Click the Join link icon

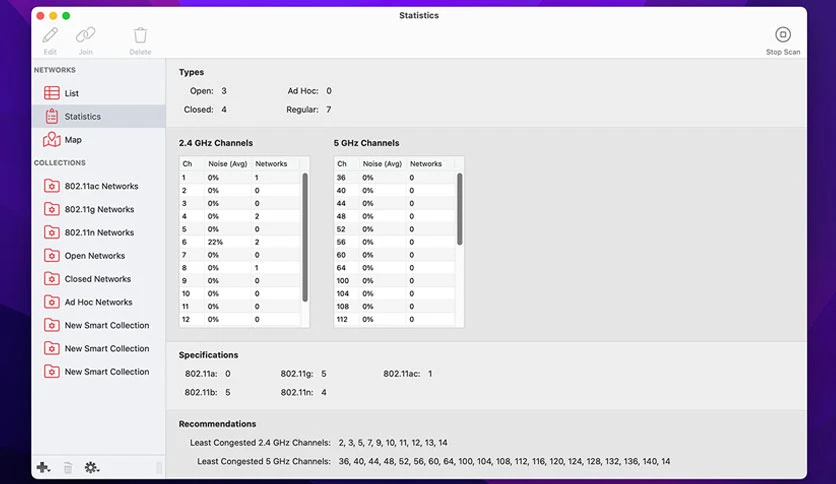click(85, 35)
